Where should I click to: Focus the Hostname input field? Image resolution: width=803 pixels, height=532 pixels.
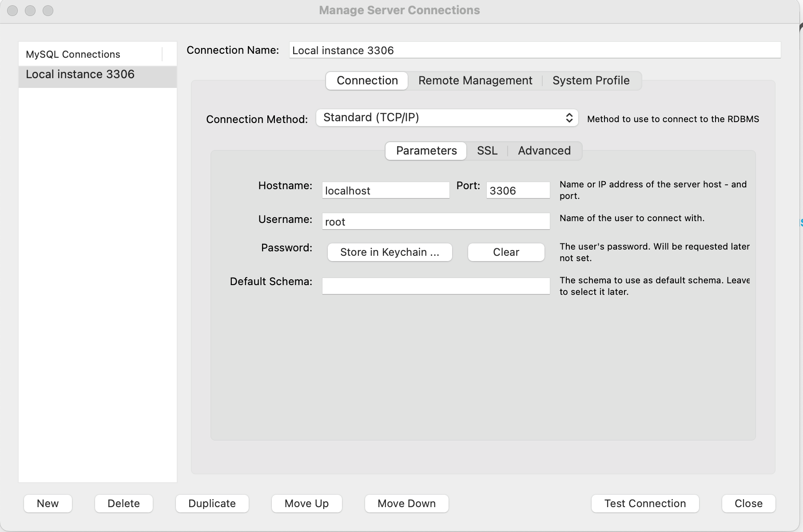click(x=386, y=191)
